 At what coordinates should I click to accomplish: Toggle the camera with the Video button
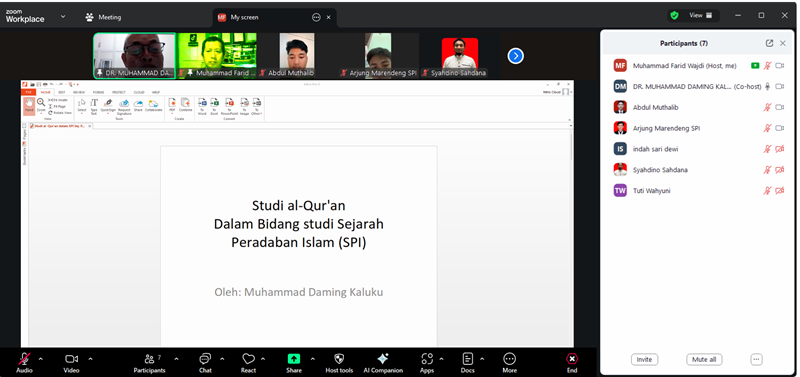71,363
